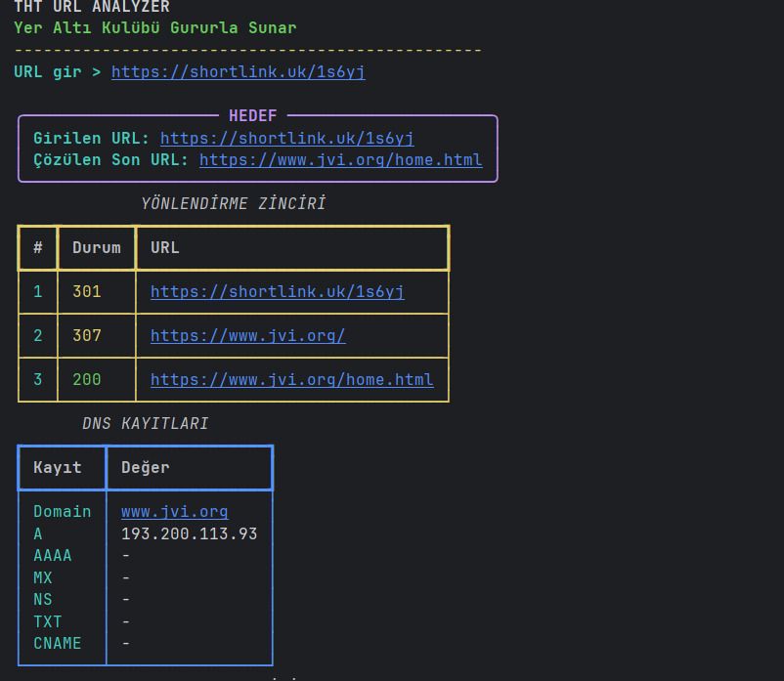Image resolution: width=784 pixels, height=681 pixels.
Task: Click the Değer column header
Action: [x=146, y=468]
